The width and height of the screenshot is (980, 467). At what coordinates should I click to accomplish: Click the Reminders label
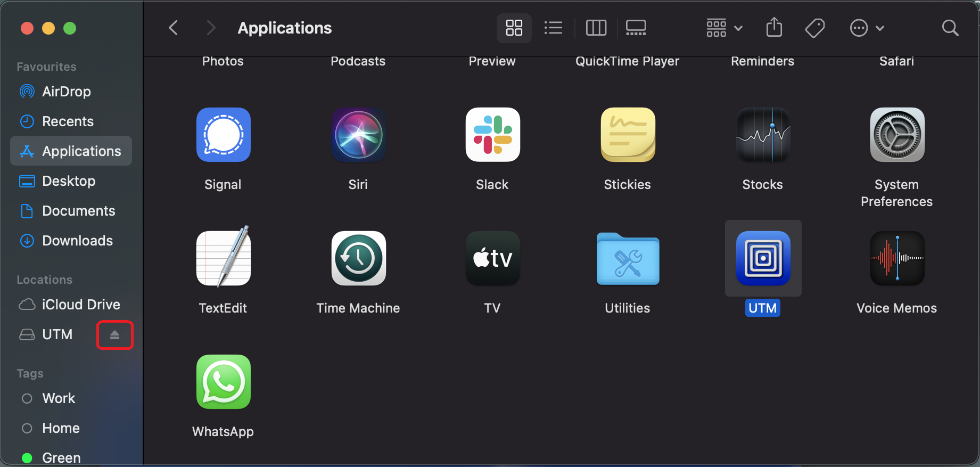click(763, 61)
